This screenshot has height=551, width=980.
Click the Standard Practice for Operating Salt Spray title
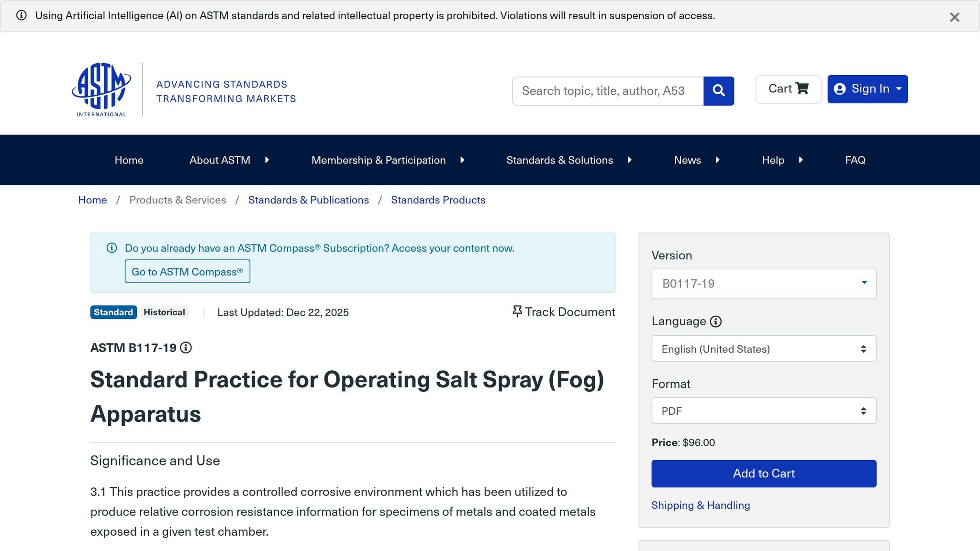tap(347, 397)
